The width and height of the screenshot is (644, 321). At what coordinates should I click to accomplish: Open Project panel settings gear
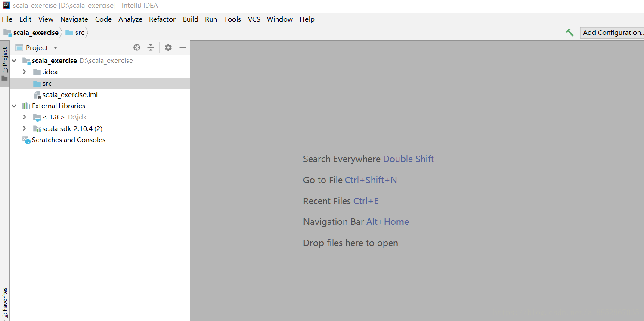click(168, 47)
